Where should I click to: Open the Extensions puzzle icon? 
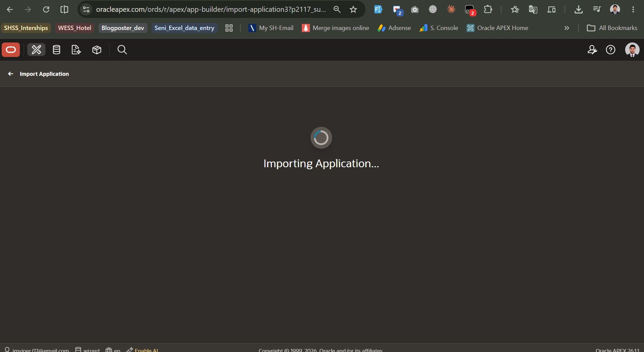488,9
